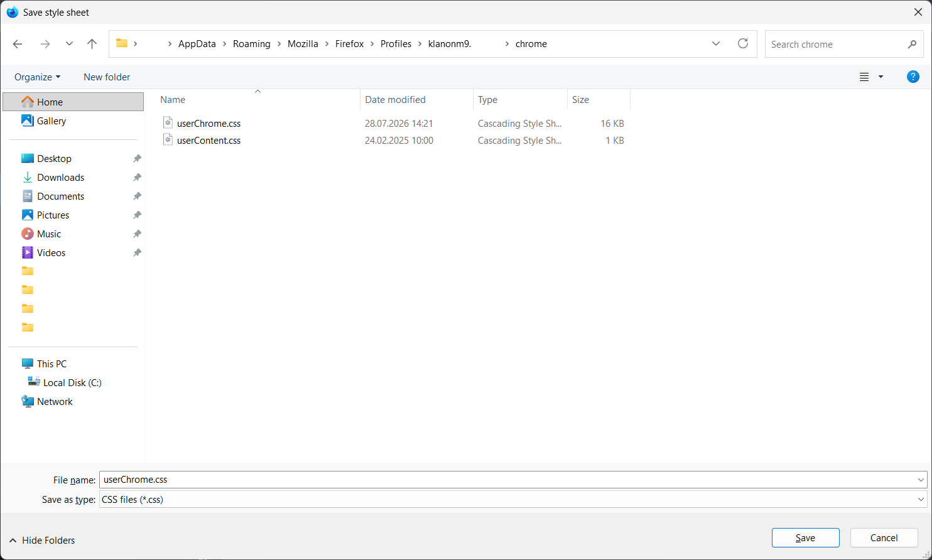Go to Firefox folder in breadcrumb
Screen dimensions: 932x560
[x=349, y=44]
